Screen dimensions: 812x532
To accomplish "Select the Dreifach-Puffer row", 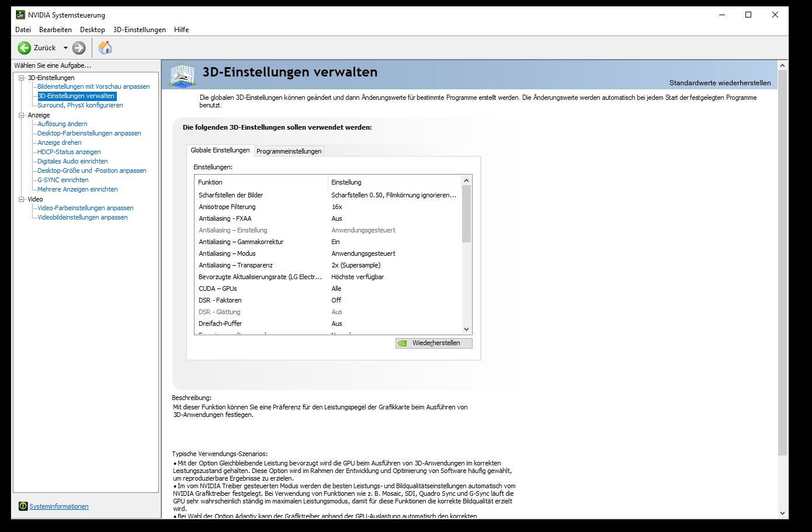I will click(327, 324).
